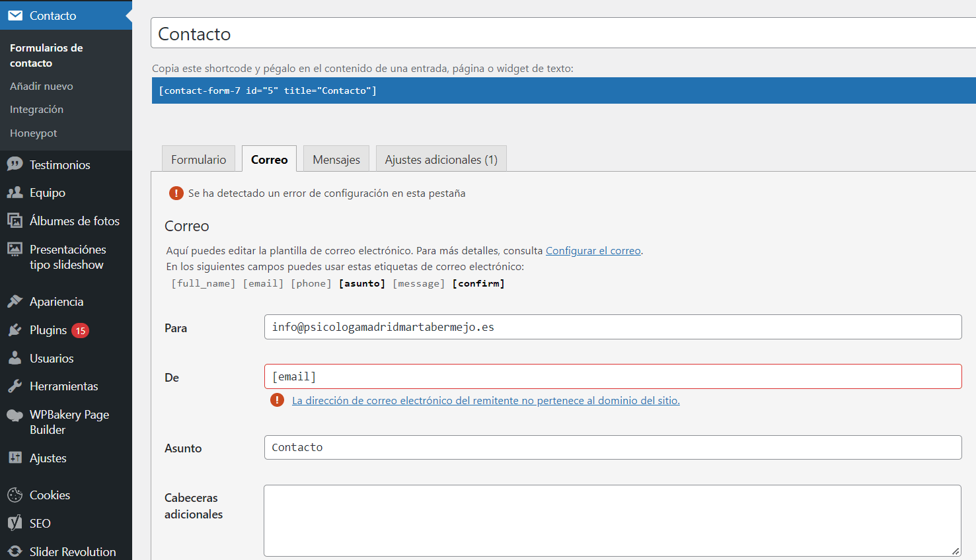976x560 pixels.
Task: Click the red warning icon beside configuration error
Action: click(x=176, y=193)
